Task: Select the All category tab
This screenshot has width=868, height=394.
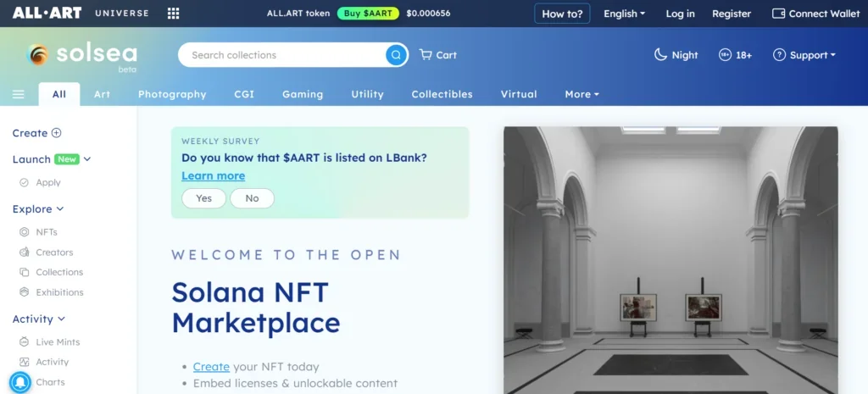Action: (x=59, y=94)
